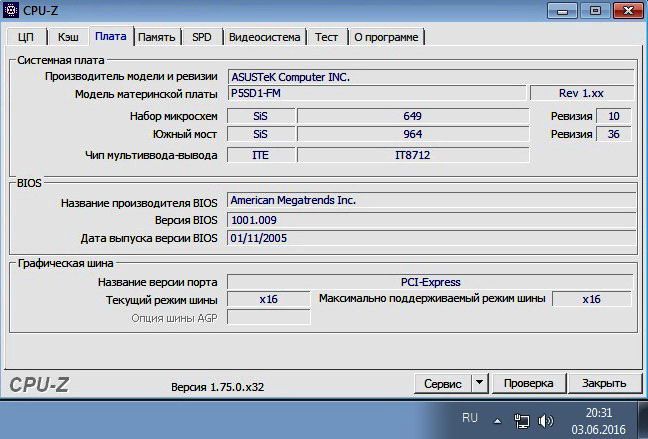Switch to the Кэш tab
The image size is (648, 439).
(x=68, y=37)
